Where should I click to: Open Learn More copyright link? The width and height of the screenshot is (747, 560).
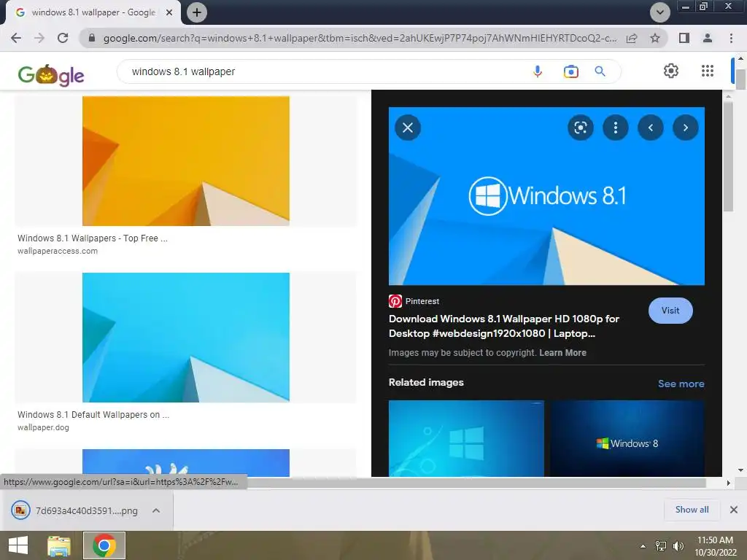pos(562,353)
